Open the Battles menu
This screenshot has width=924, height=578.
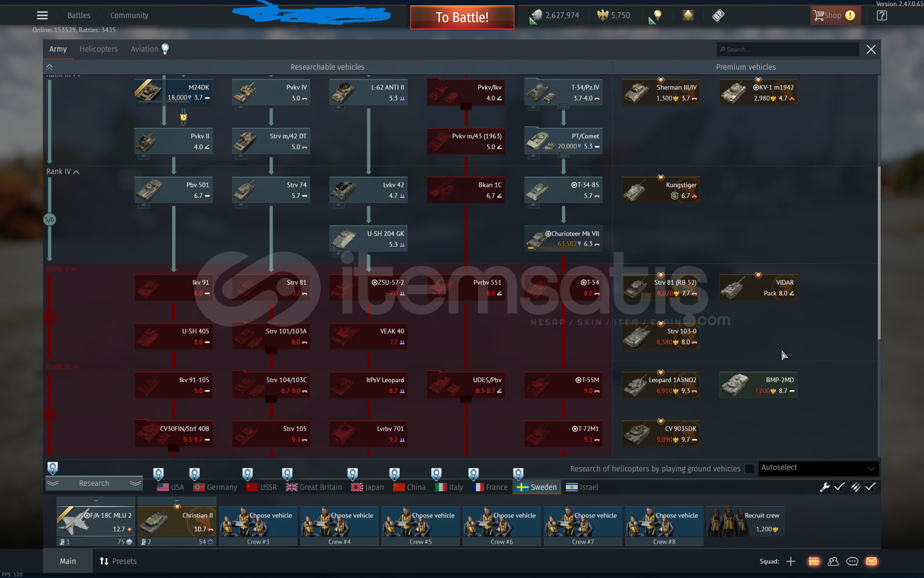(x=79, y=16)
